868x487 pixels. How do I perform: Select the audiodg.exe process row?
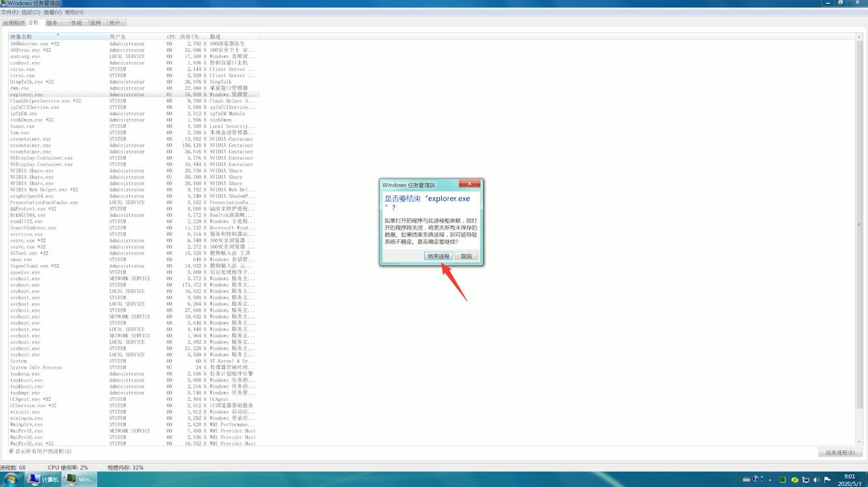click(x=134, y=56)
